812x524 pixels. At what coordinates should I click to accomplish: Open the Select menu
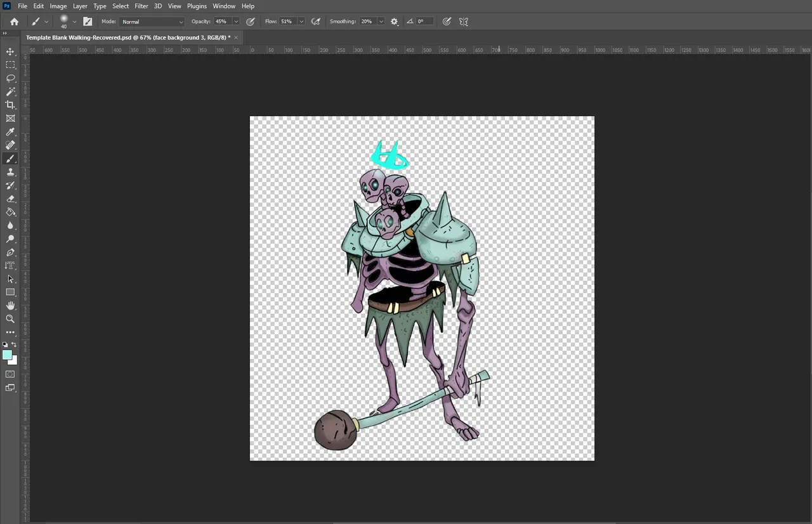[x=121, y=6]
